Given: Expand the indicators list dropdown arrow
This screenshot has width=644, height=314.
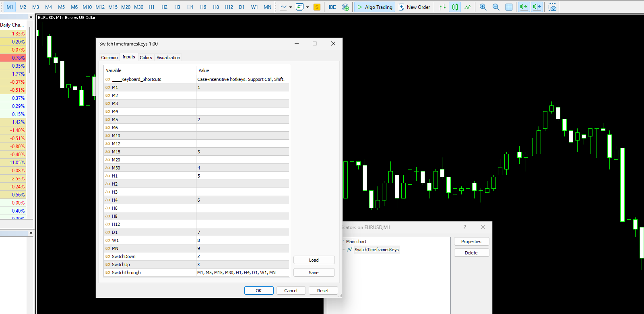Looking at the screenshot, I should (x=307, y=7).
